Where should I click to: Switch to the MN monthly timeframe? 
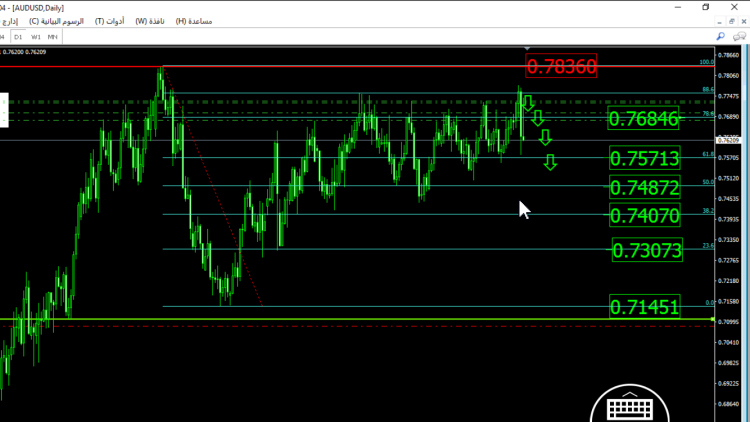(x=53, y=37)
